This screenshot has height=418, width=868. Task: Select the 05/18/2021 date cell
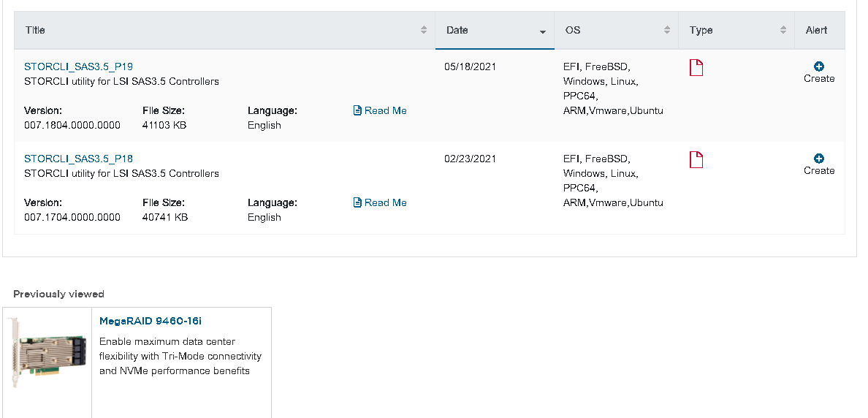[x=470, y=66]
